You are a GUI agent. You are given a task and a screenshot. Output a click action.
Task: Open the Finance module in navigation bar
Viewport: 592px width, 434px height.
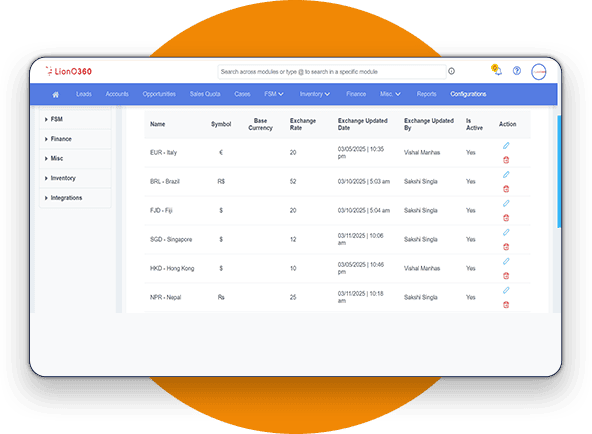356,94
